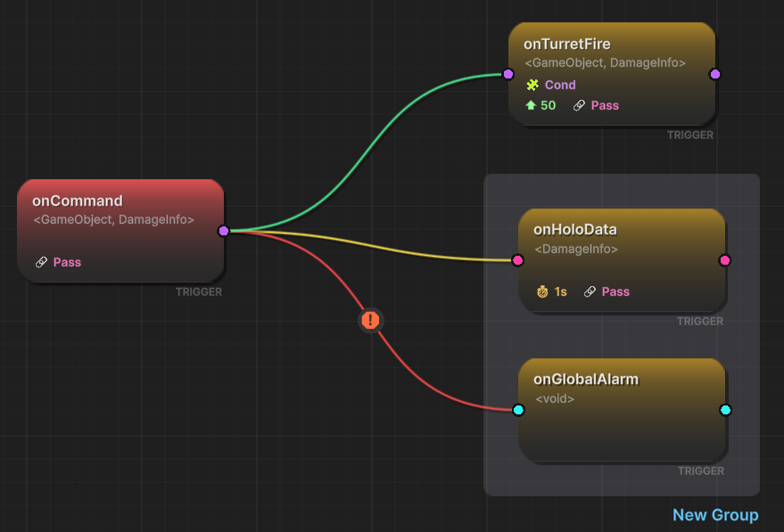This screenshot has height=532, width=784.
Task: Click the New Group link
Action: [715, 515]
